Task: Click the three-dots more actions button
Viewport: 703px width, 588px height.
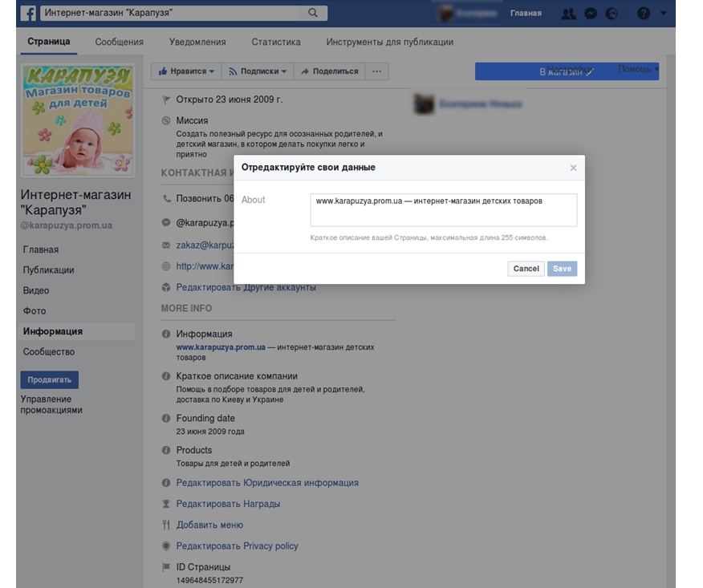Action: point(376,71)
